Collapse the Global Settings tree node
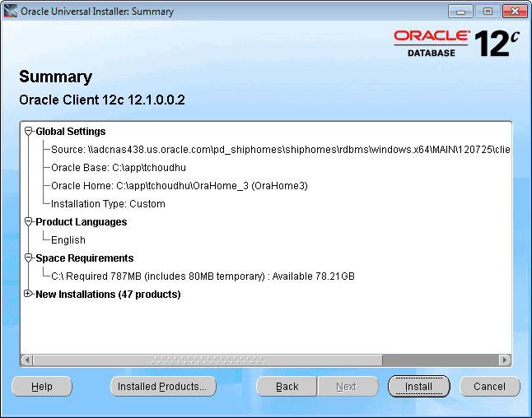Screen dimensions: 532x418 pyautogui.click(x=30, y=131)
